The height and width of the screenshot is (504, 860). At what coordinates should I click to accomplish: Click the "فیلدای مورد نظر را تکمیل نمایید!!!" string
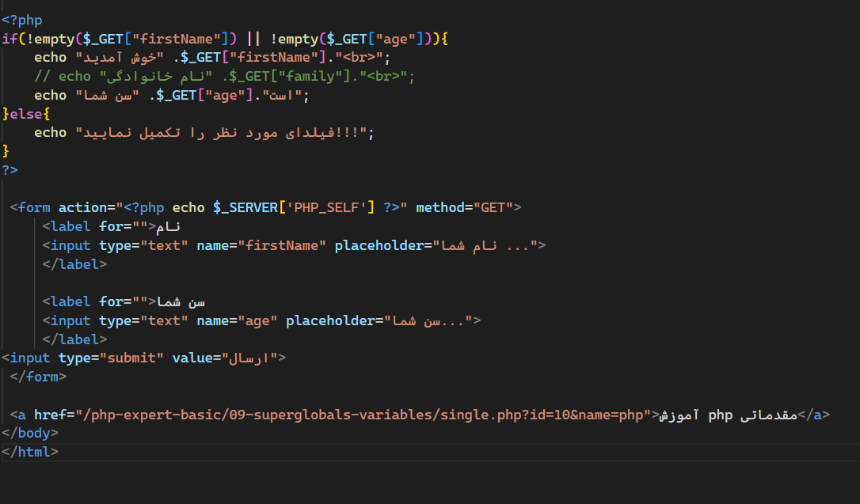(x=221, y=133)
